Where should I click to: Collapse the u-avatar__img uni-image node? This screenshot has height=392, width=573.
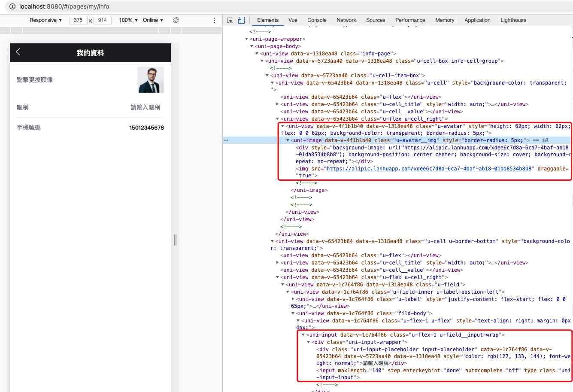coord(288,140)
